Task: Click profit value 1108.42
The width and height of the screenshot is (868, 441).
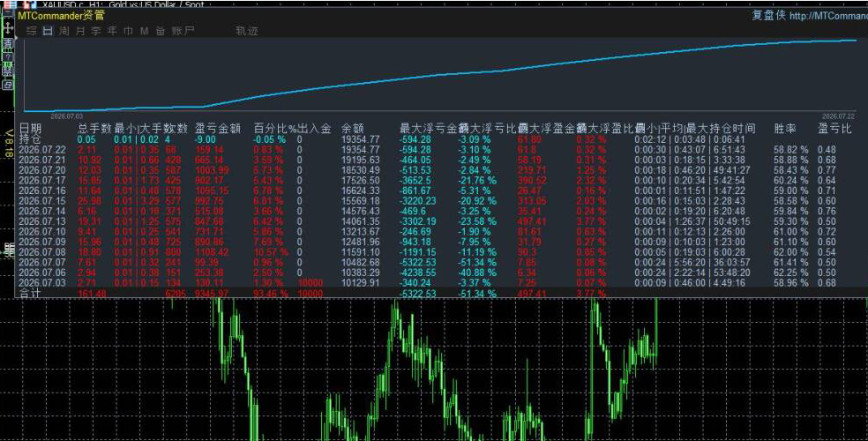Action: tap(212, 251)
